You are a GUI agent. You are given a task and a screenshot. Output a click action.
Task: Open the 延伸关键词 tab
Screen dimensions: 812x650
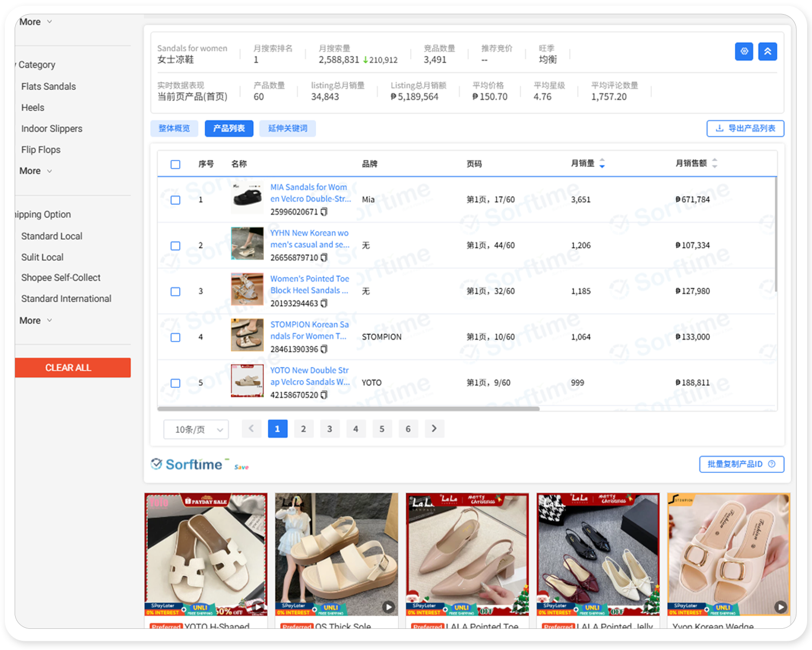click(287, 128)
